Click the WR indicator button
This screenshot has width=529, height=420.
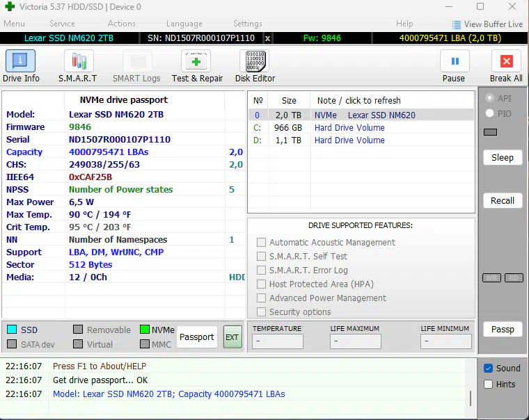[491, 277]
